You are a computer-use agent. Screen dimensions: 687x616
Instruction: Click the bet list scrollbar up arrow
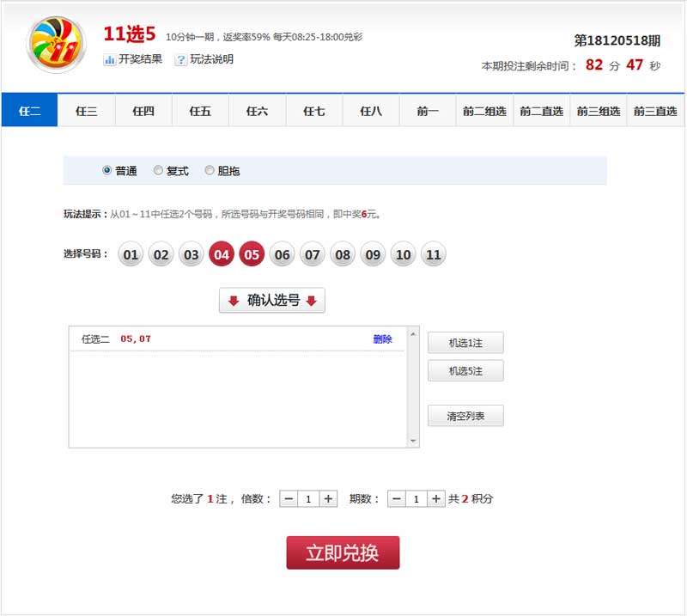click(413, 334)
